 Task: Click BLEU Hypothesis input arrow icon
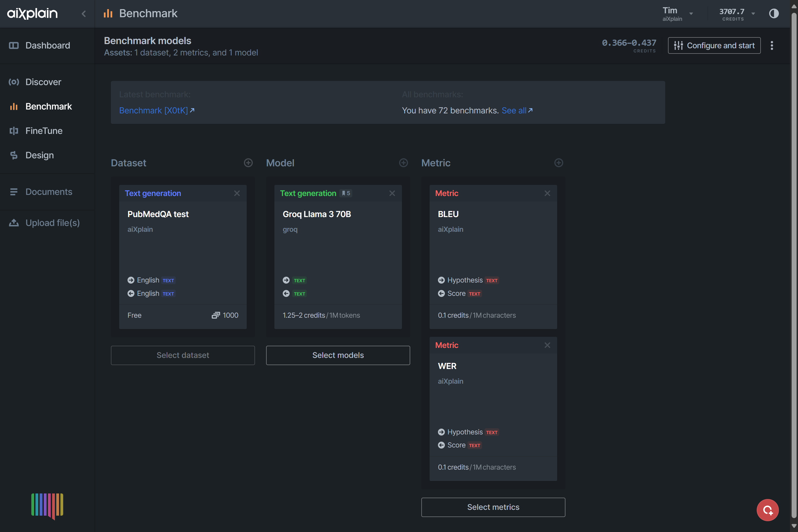pos(441,280)
